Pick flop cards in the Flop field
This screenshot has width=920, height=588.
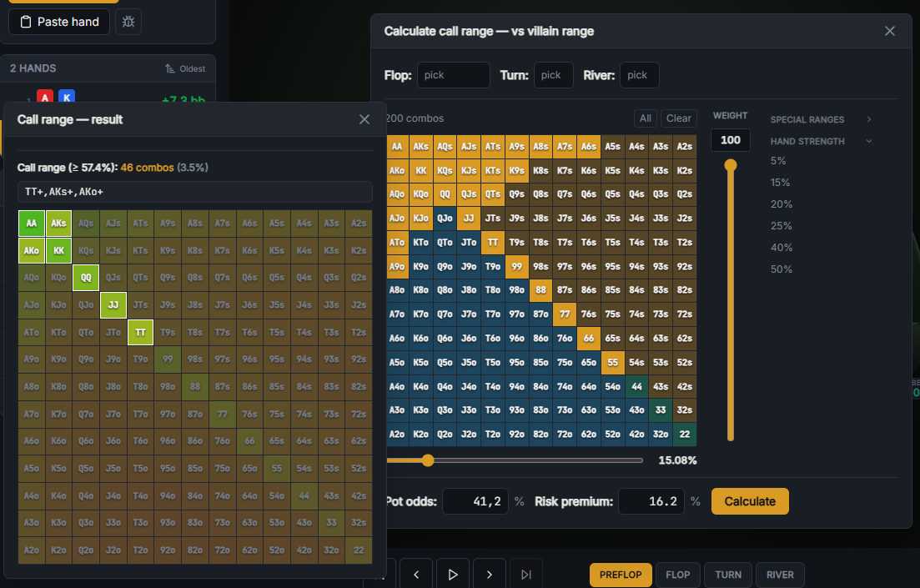pyautogui.click(x=454, y=75)
